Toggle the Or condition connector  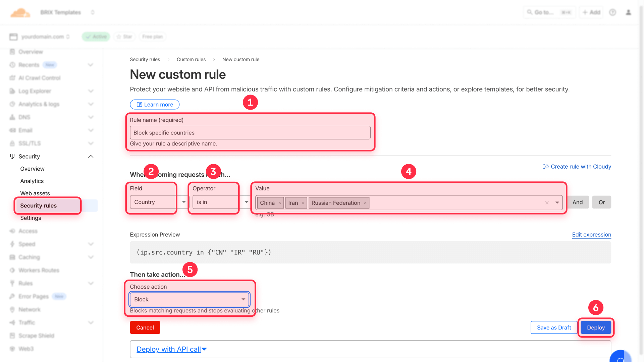click(x=601, y=202)
